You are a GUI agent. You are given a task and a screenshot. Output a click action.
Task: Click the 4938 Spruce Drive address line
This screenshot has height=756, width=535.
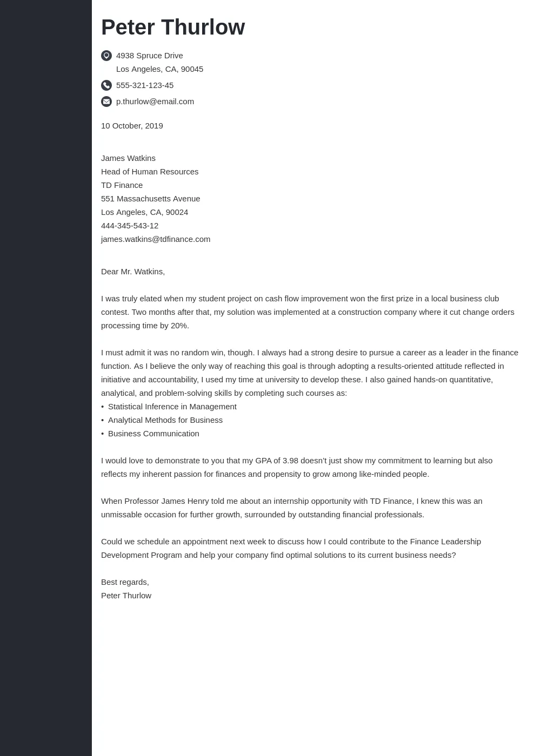pos(150,56)
